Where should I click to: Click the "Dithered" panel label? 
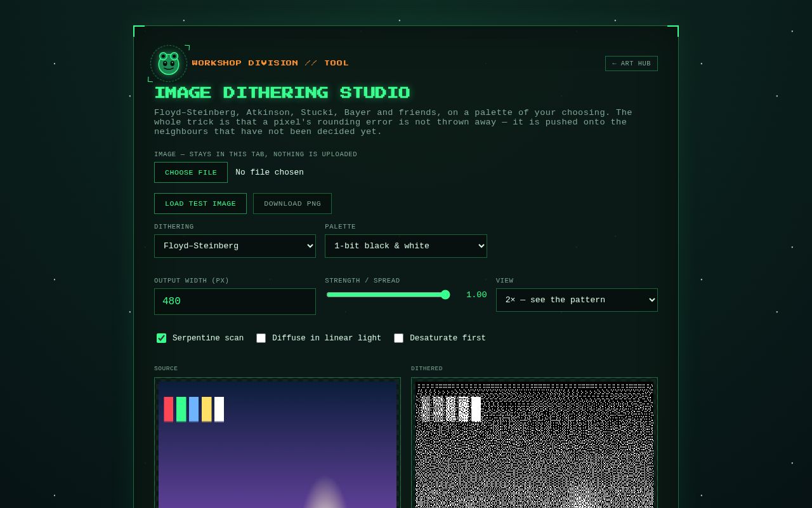click(x=427, y=368)
